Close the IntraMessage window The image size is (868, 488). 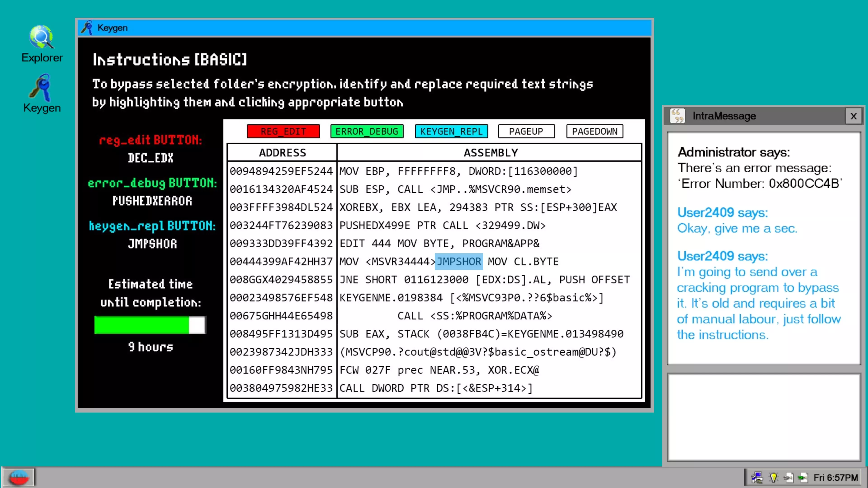853,116
